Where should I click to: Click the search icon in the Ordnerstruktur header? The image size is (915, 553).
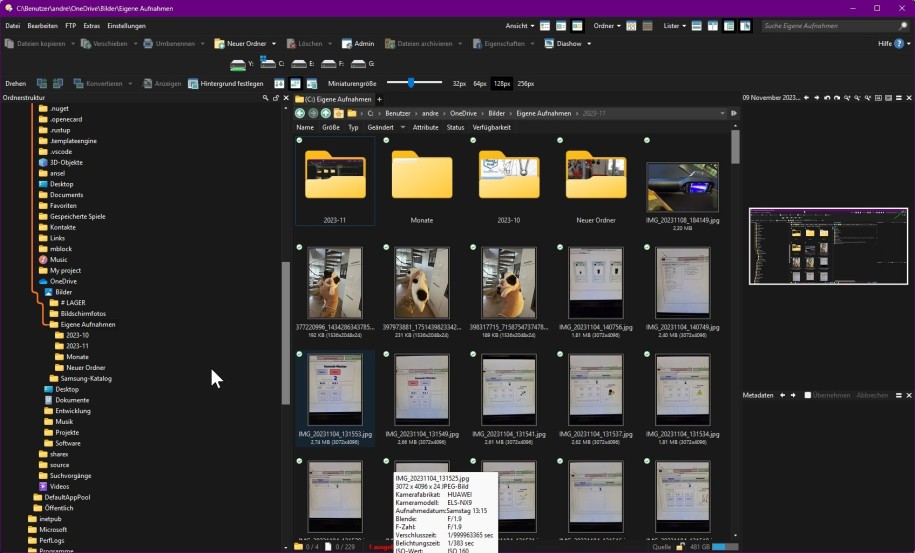coord(266,98)
